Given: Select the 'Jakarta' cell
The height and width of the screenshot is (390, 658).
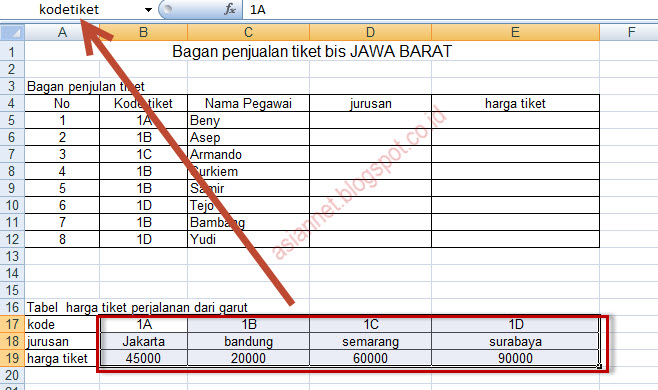Looking at the screenshot, I should [x=144, y=341].
